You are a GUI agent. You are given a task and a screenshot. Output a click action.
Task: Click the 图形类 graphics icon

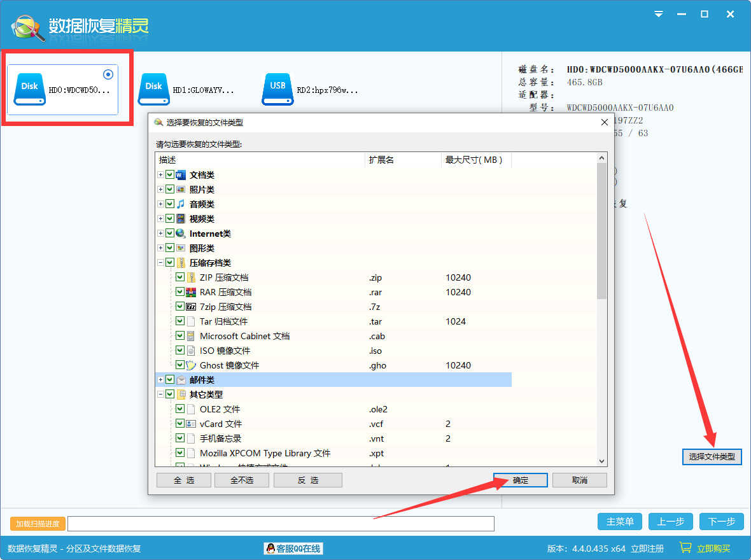point(181,248)
